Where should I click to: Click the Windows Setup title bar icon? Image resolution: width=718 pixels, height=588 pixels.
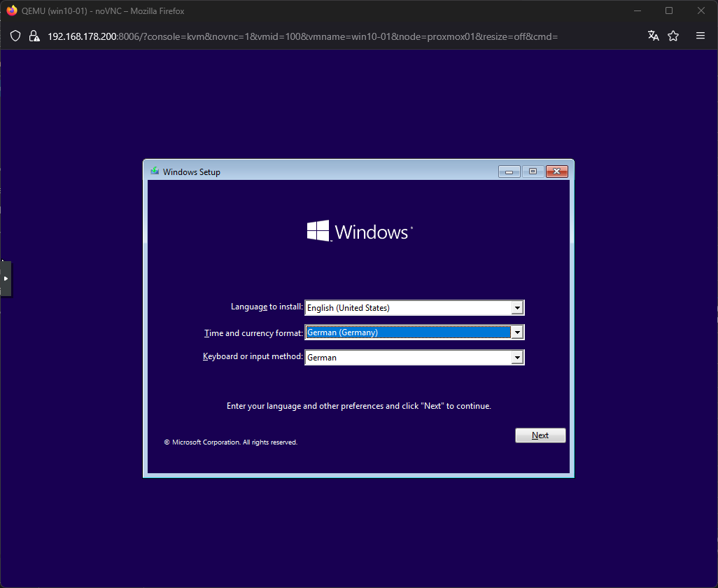[155, 171]
